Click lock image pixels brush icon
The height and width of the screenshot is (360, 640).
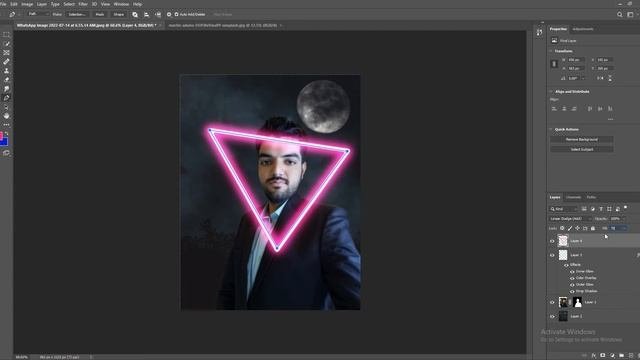[x=570, y=228]
